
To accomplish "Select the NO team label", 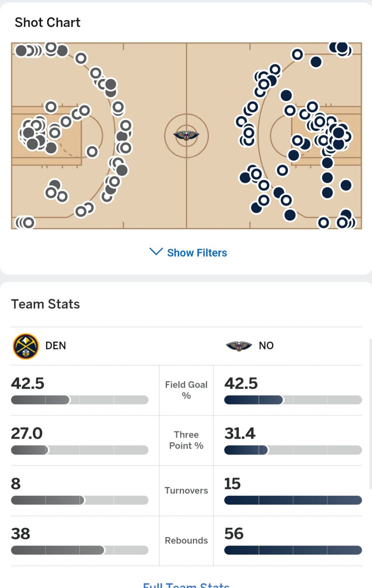I will [x=266, y=346].
